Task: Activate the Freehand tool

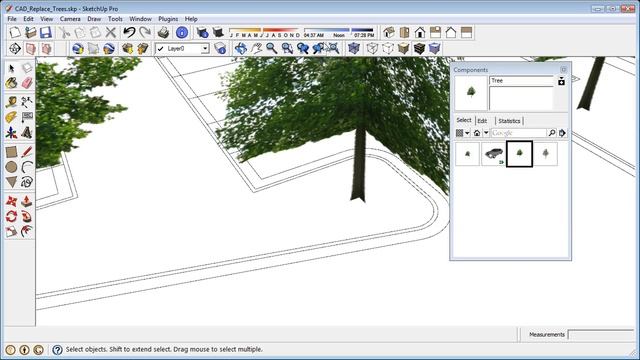Action: pos(27,182)
